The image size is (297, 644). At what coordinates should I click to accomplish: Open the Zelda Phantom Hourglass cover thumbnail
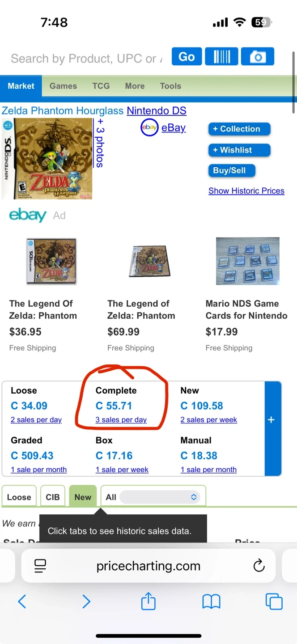tap(47, 158)
